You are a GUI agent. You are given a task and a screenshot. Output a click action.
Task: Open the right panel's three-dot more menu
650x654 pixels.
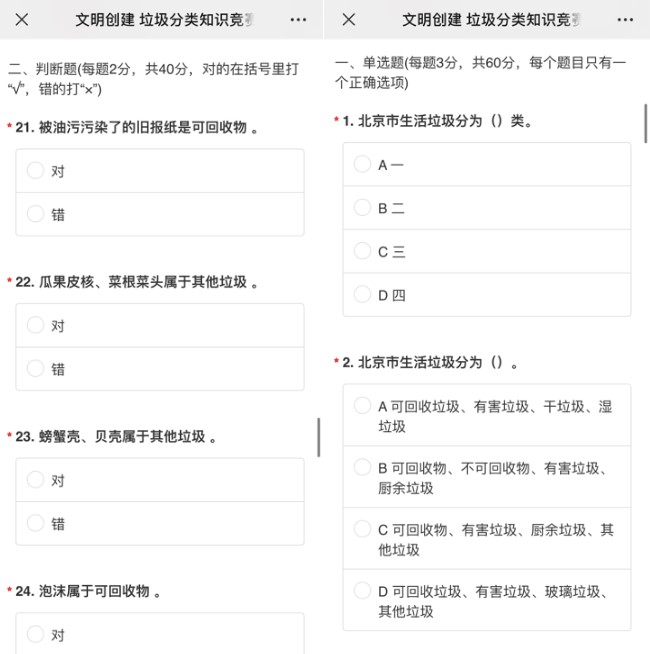pyautogui.click(x=624, y=19)
